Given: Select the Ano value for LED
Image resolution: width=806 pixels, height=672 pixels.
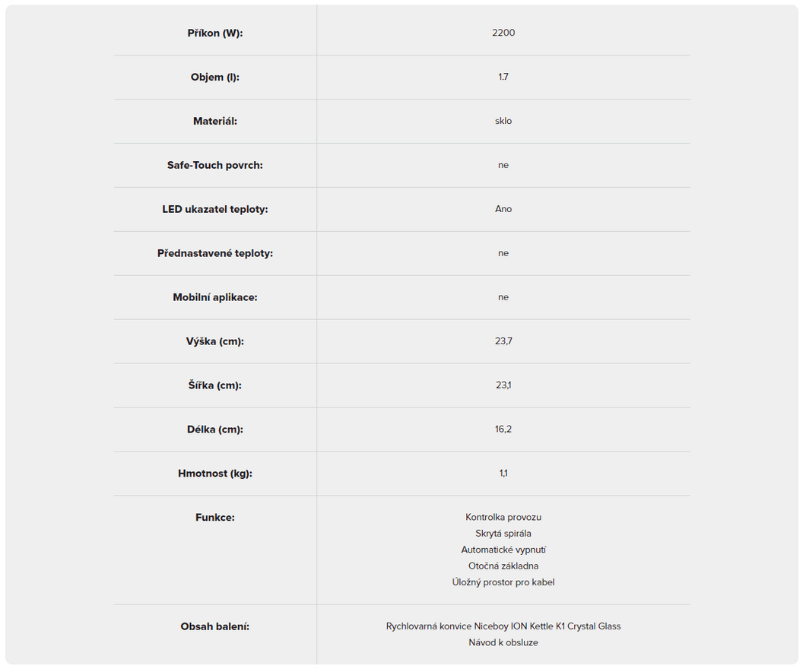Looking at the screenshot, I should click(503, 209).
